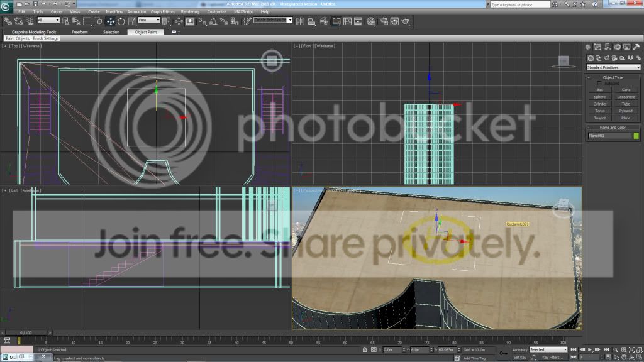Screen dimensions: 644x362
Task: Click the time slider 0 / 100 handle
Action: (26, 332)
